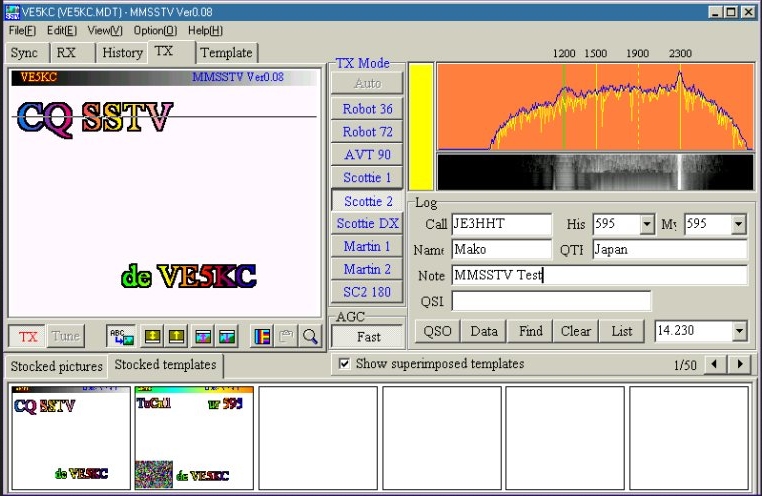Click the magnifying glass icon
The width and height of the screenshot is (762, 496).
point(310,336)
